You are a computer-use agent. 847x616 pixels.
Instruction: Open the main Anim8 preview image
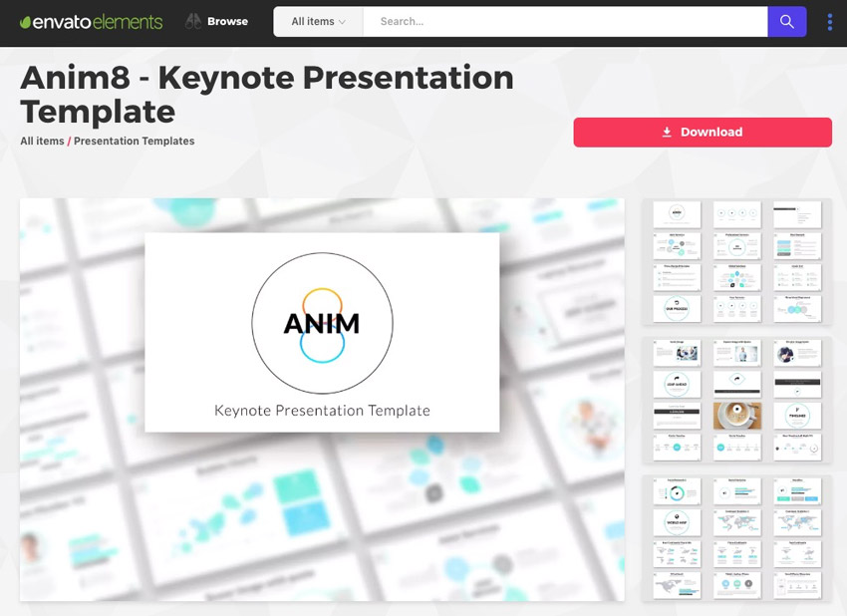pos(322,400)
